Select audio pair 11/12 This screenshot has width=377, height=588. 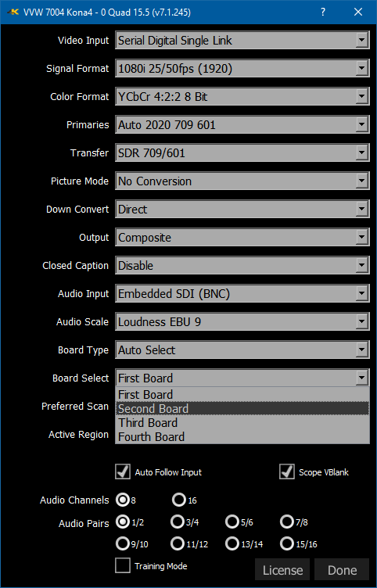(177, 543)
